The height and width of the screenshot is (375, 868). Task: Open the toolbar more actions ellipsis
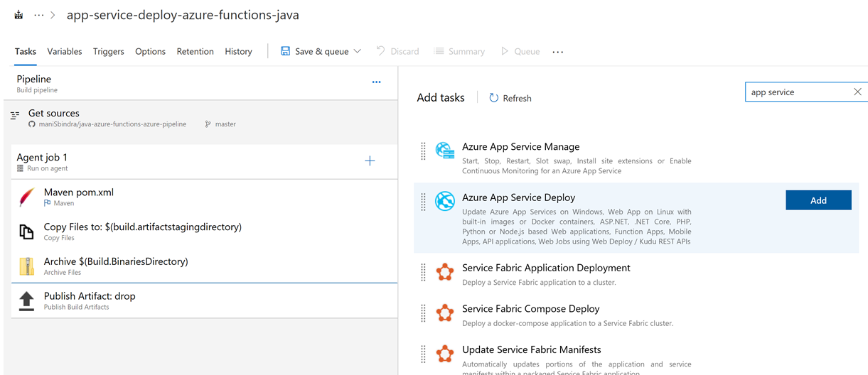click(x=558, y=52)
